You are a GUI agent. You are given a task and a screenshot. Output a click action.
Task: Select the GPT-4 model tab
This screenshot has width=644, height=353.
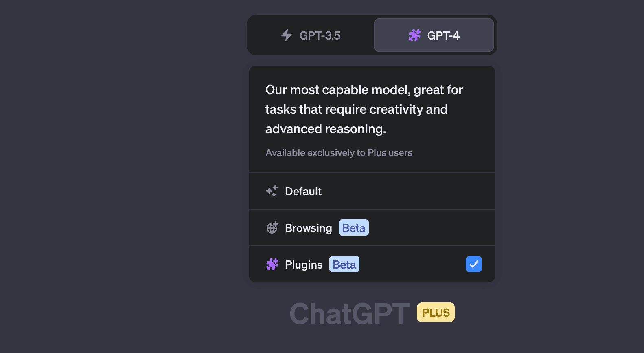click(x=434, y=35)
